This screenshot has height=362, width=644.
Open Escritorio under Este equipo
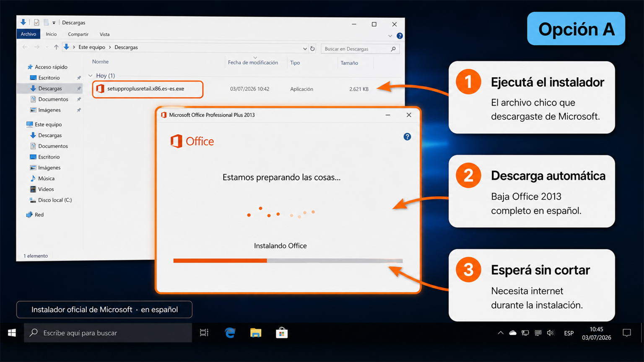click(49, 157)
